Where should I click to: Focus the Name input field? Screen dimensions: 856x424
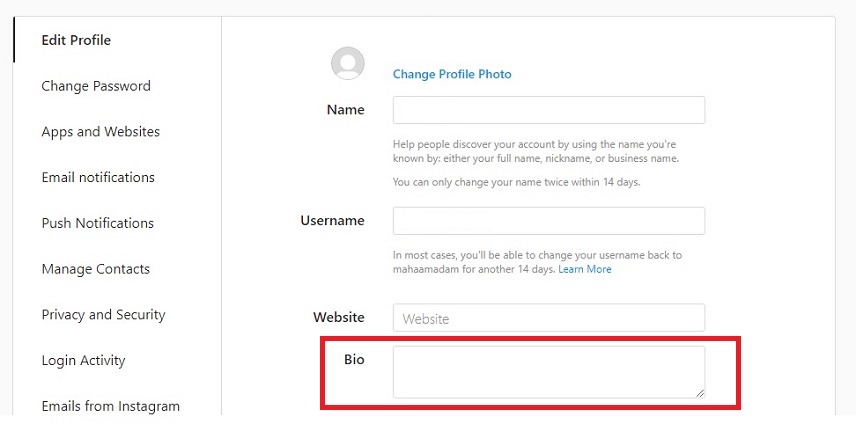point(549,110)
